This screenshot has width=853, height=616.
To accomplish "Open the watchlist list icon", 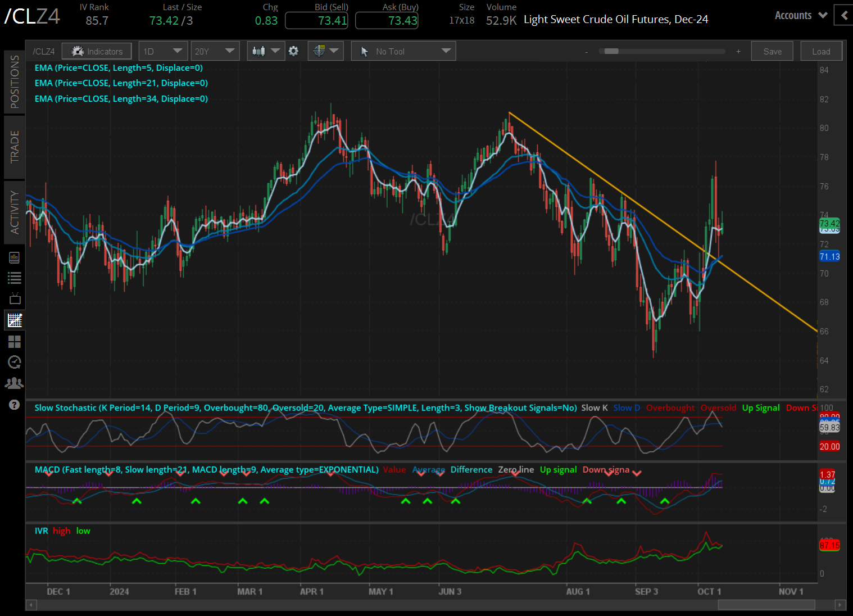I will pos(15,278).
